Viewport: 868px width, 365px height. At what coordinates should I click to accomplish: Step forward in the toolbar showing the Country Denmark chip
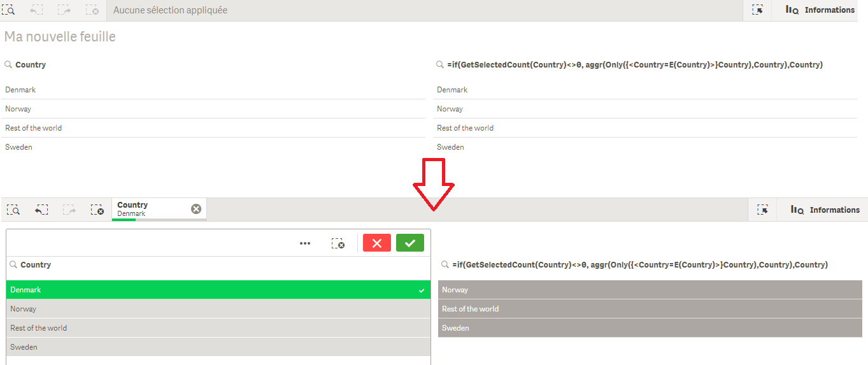pyautogui.click(x=69, y=210)
